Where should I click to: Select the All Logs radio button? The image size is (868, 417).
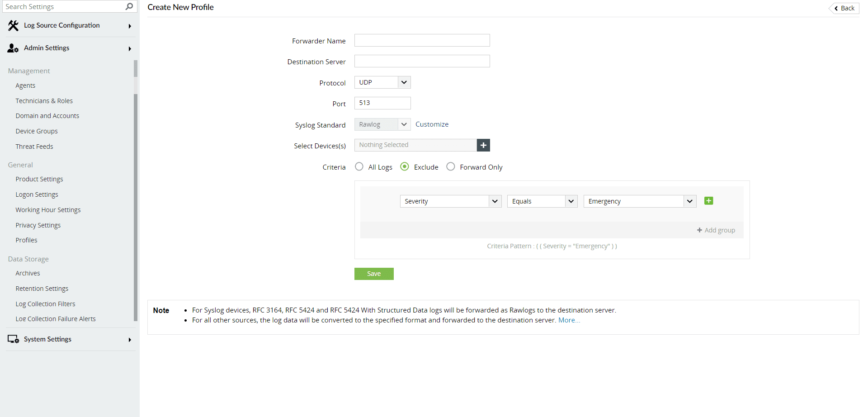359,166
